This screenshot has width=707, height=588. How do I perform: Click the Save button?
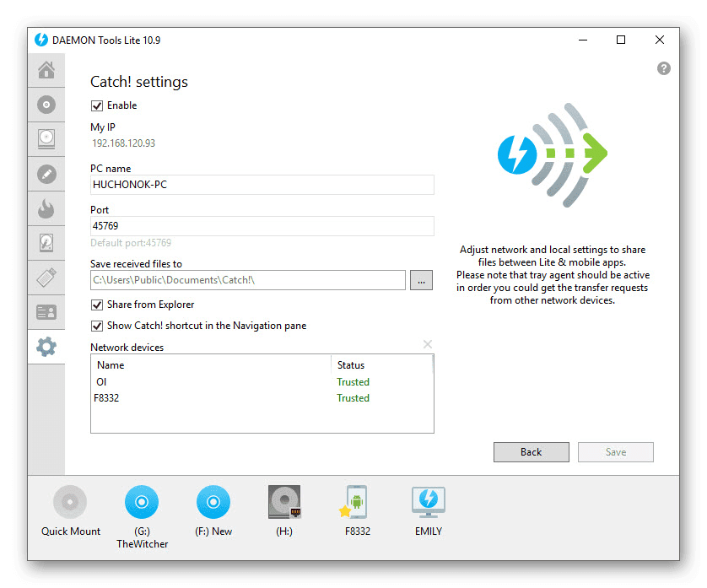point(616,452)
